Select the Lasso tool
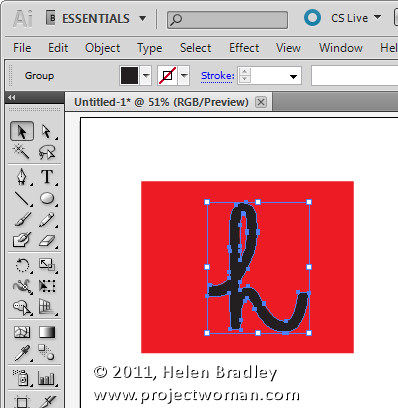This screenshot has width=398, height=408. [47, 152]
